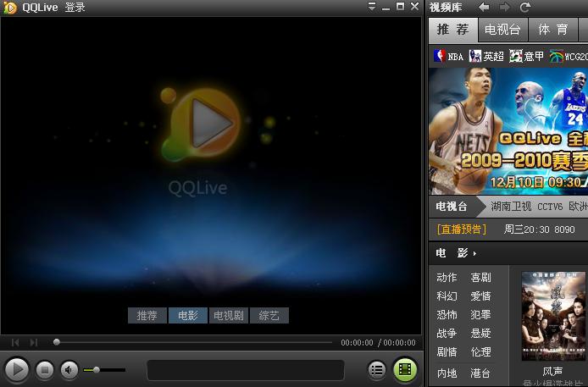Select the 电影 button under video

[188, 316]
